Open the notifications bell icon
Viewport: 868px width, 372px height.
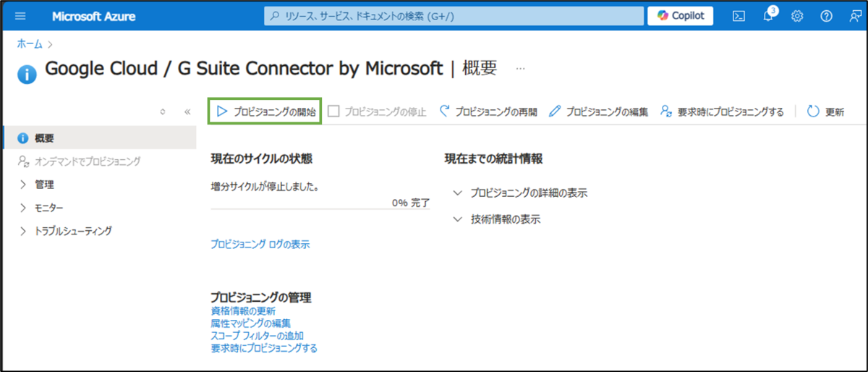pos(769,15)
